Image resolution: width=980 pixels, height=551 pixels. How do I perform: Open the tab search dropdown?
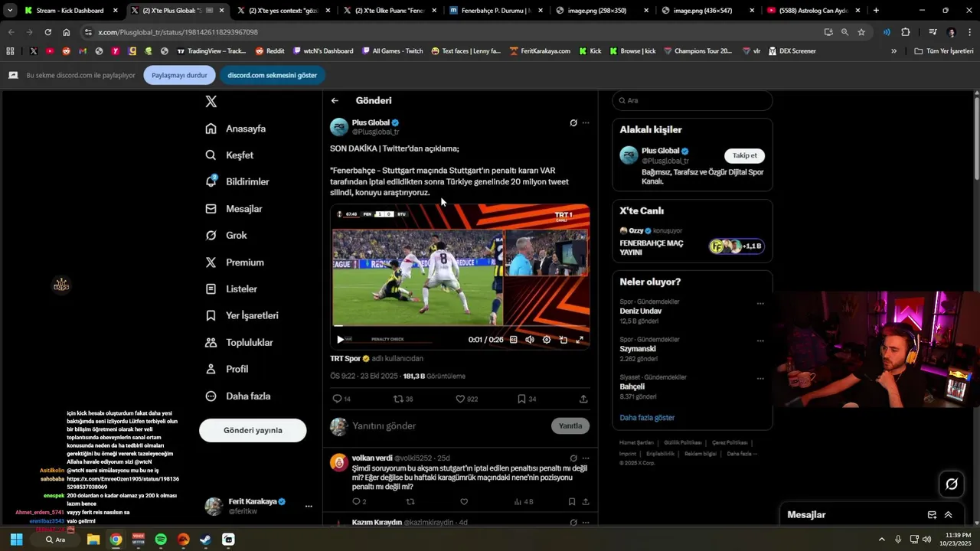(9, 11)
